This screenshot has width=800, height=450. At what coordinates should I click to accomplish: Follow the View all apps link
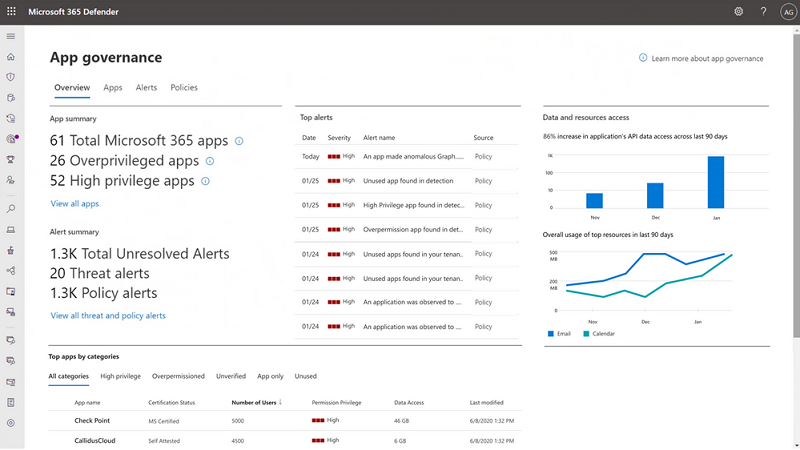click(74, 204)
